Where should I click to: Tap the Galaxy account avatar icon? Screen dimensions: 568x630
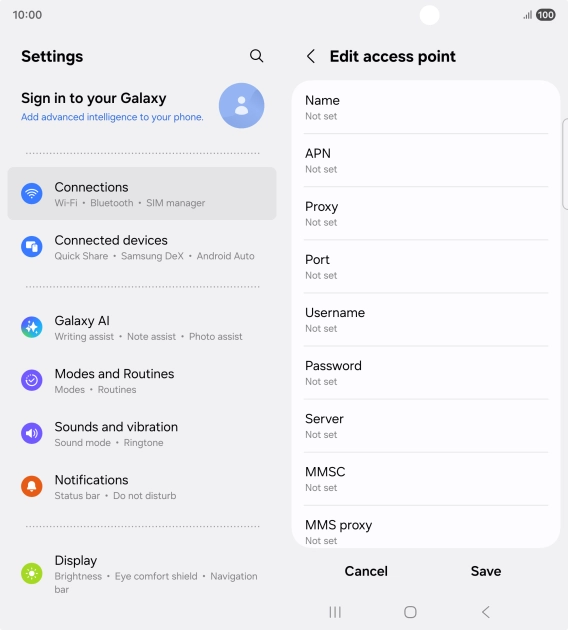coord(241,106)
